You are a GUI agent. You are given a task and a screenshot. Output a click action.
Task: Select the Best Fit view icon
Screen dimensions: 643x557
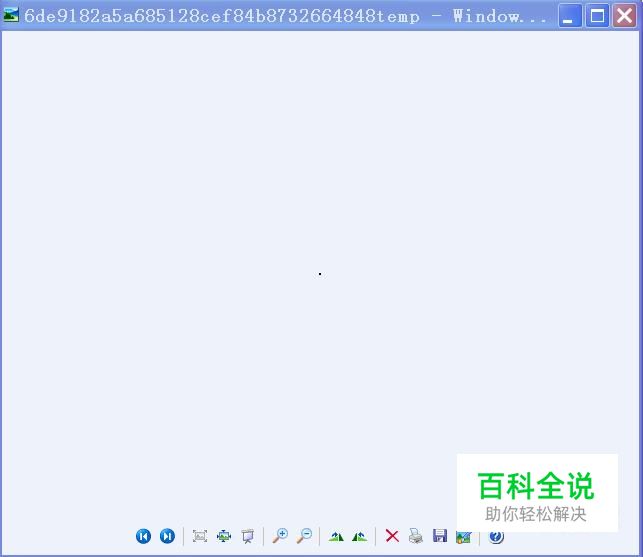[200, 536]
